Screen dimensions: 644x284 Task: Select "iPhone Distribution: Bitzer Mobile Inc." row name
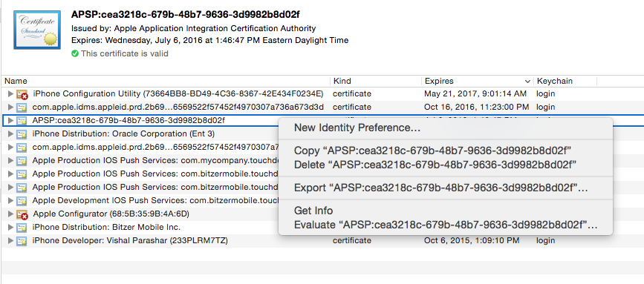pyautogui.click(x=106, y=227)
